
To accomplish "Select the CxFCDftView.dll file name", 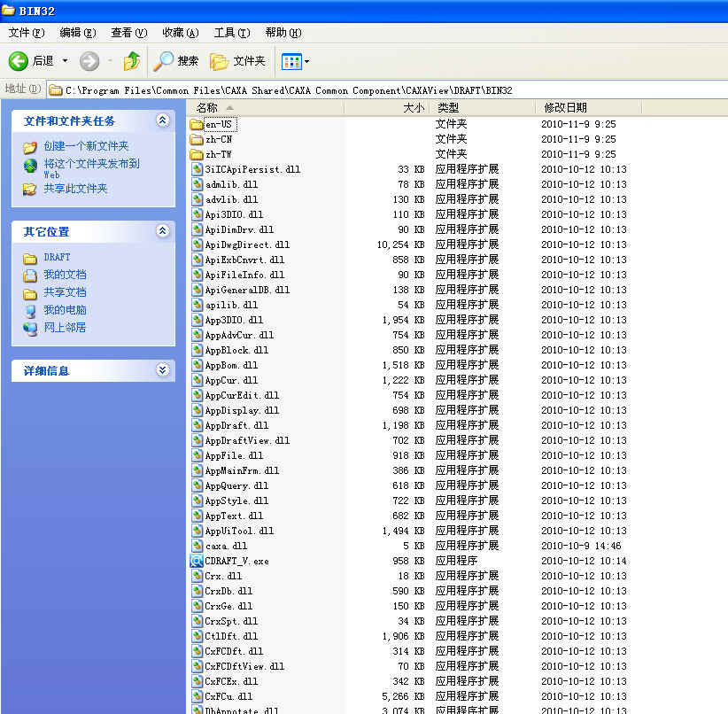I will 244,667.
